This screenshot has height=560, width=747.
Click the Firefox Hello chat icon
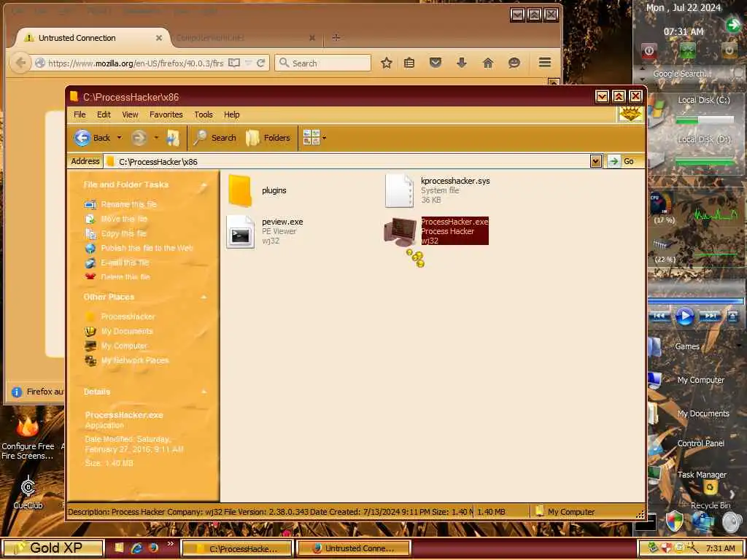[x=514, y=63]
